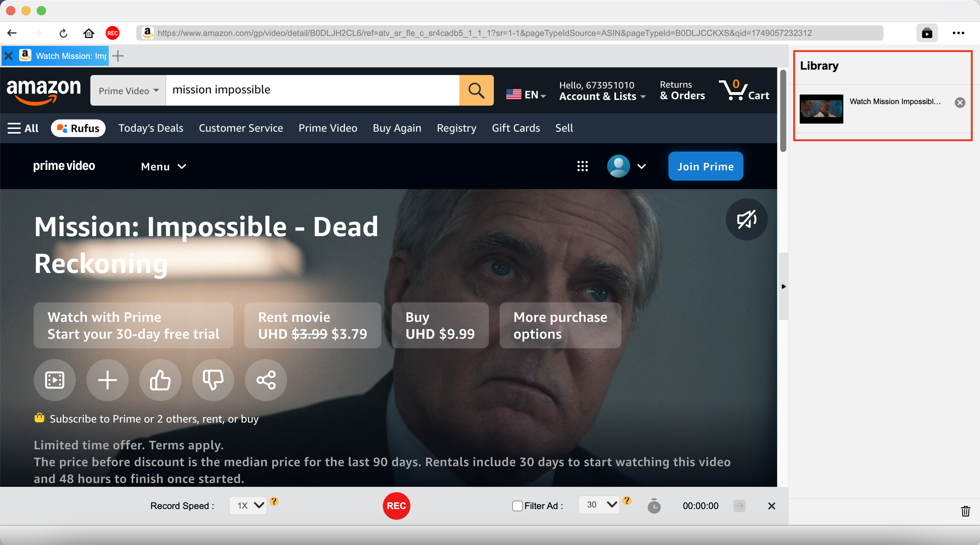Open the 1X Record Speed dropdown
Viewport: 980px width, 545px height.
point(248,506)
